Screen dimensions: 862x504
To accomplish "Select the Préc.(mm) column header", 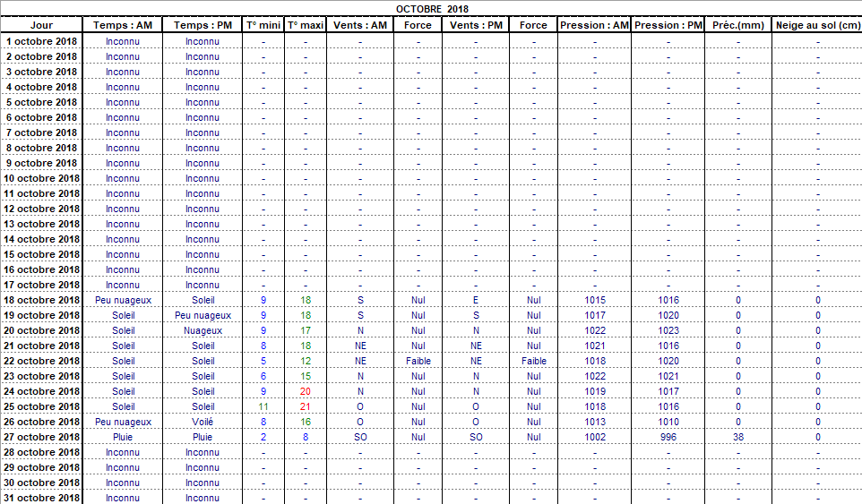I will [x=738, y=25].
